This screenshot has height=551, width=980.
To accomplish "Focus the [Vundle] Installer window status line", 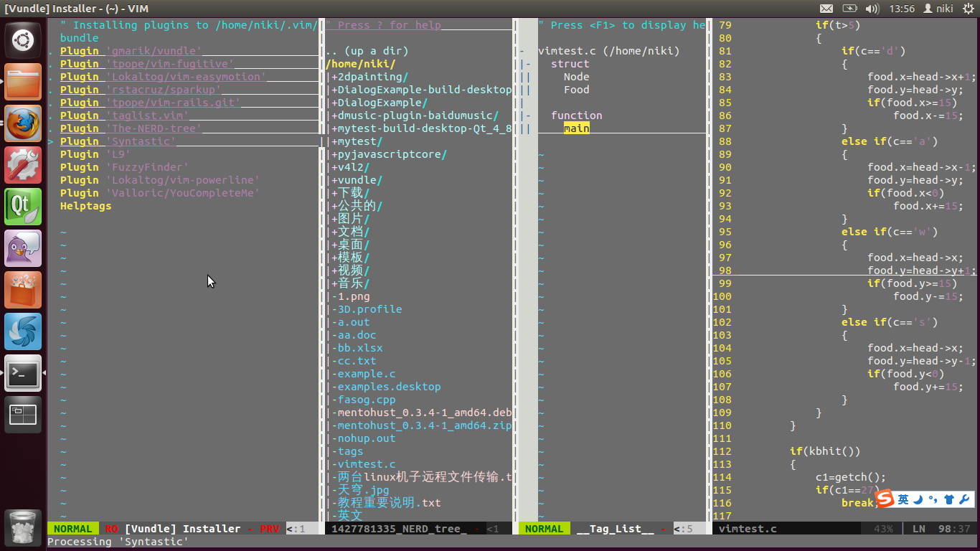I will pyautogui.click(x=182, y=529).
